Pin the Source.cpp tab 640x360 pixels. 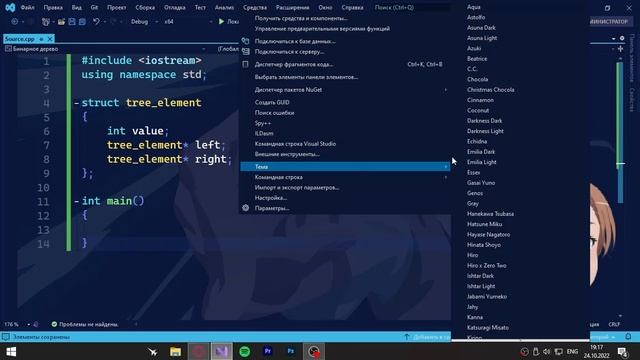click(41, 39)
